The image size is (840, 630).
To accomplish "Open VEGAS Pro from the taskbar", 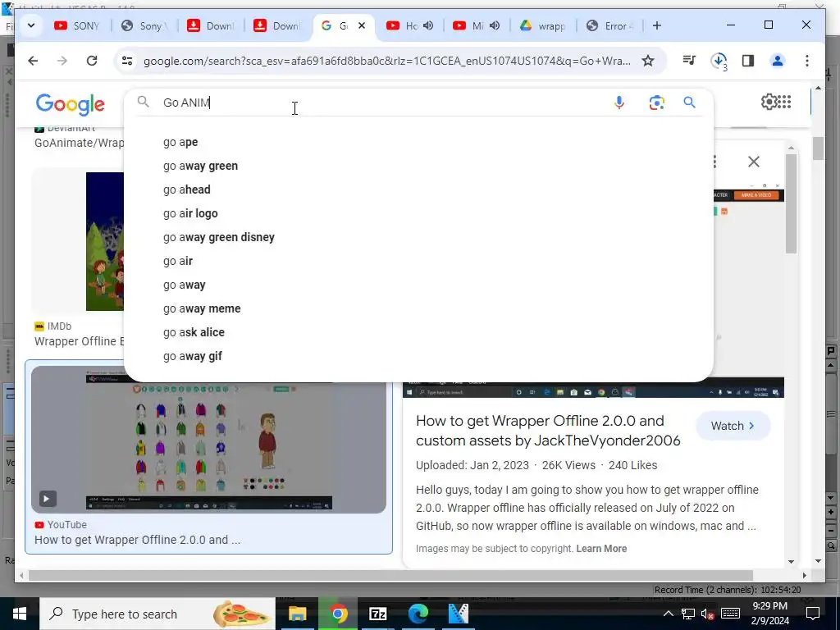I will click(x=459, y=614).
